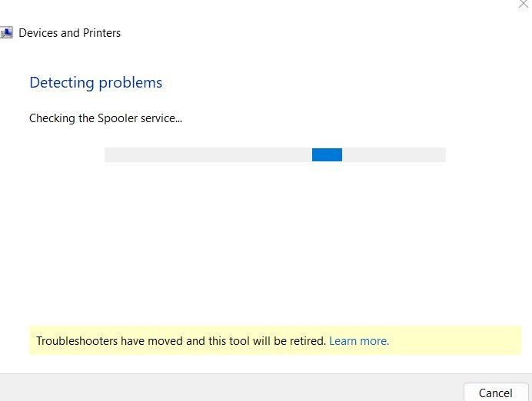Screen dimensions: 532x401
Task: Click the Devices and Printers icon
Action: click(6, 33)
